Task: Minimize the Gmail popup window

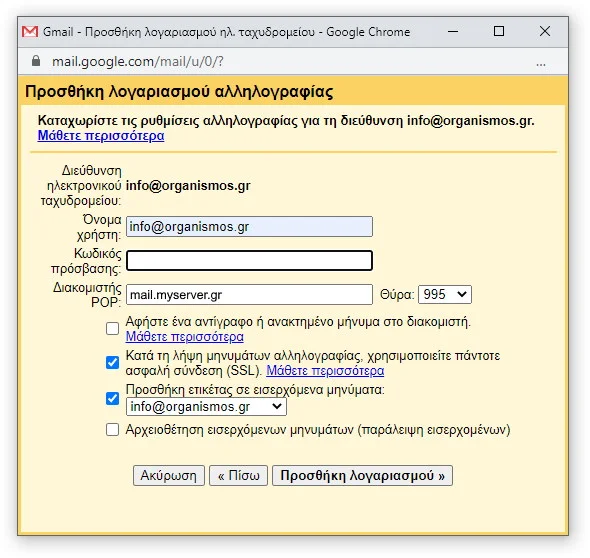Action: [x=453, y=32]
